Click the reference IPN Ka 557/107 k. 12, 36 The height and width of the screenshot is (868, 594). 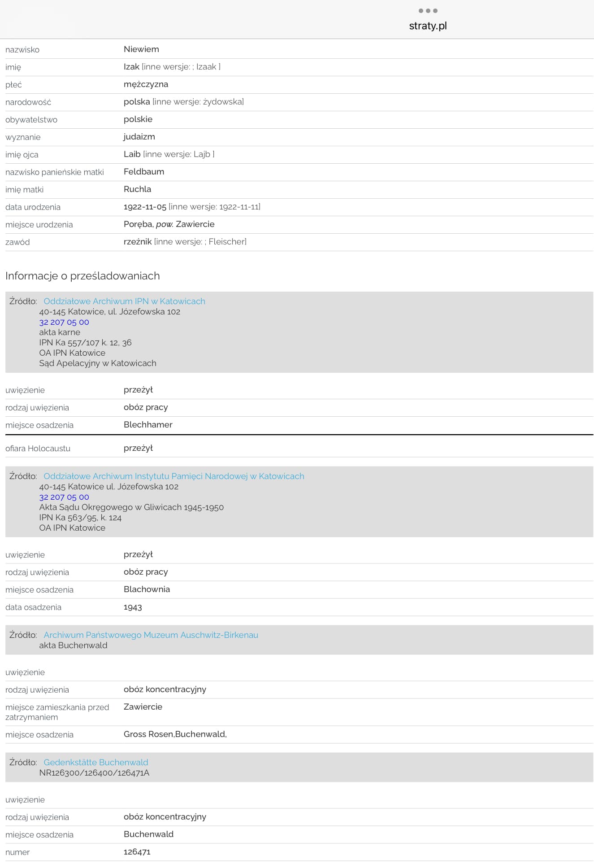tap(85, 343)
